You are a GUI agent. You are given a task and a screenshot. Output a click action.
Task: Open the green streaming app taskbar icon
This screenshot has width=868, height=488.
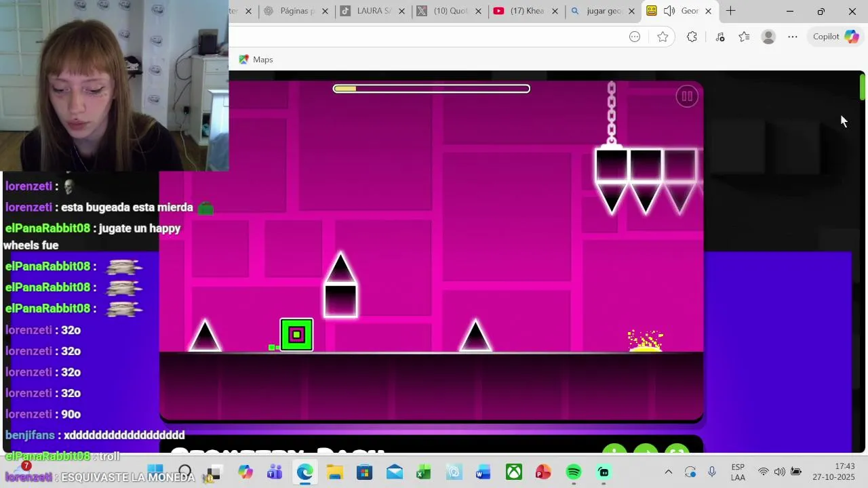coord(604,472)
